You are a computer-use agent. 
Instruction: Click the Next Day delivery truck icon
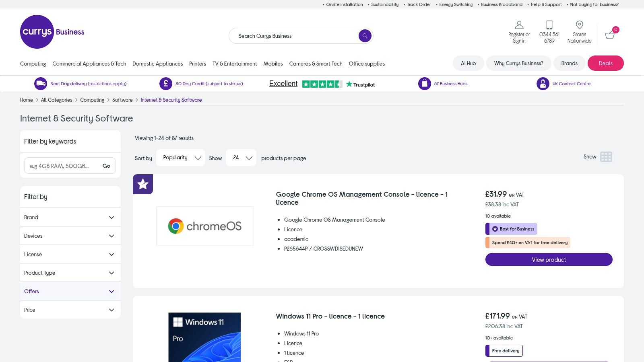(41, 84)
